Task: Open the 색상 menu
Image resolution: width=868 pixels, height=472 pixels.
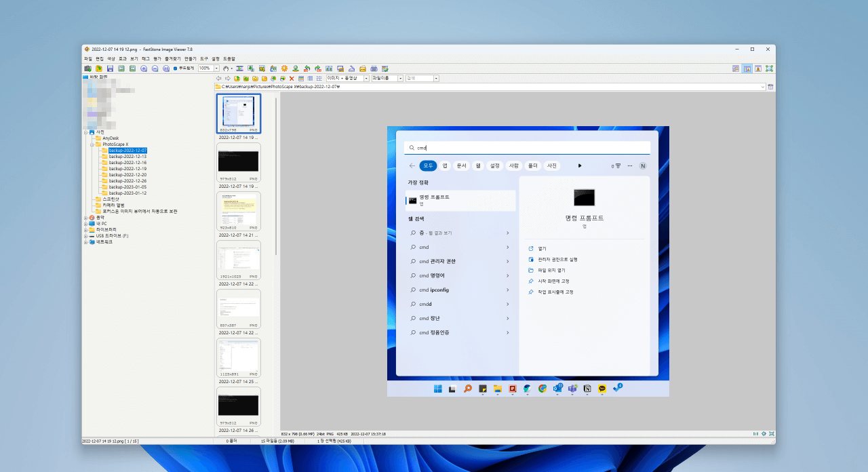Action: pos(111,59)
